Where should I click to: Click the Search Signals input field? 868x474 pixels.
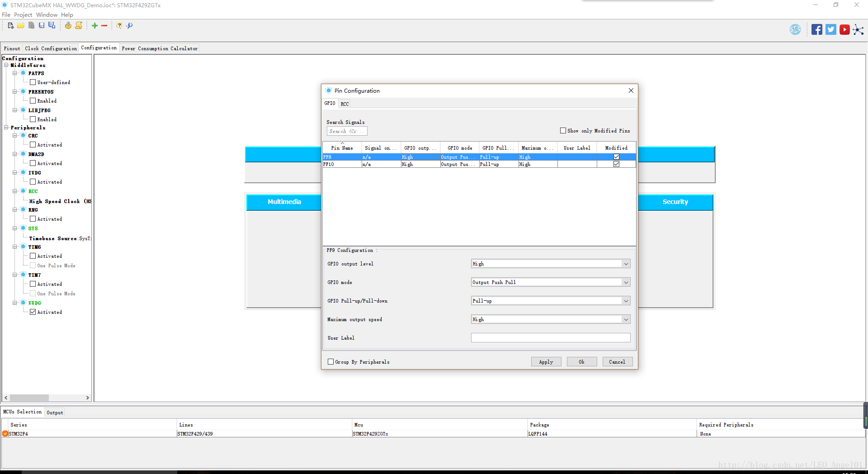click(x=347, y=131)
